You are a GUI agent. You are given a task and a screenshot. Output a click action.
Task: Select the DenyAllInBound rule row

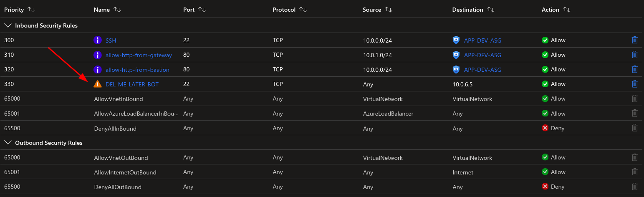(115, 128)
